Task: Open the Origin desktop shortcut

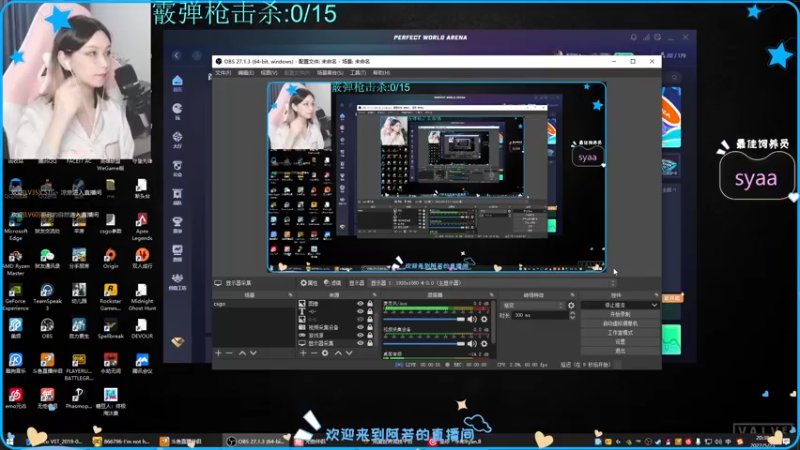Action: [110, 258]
